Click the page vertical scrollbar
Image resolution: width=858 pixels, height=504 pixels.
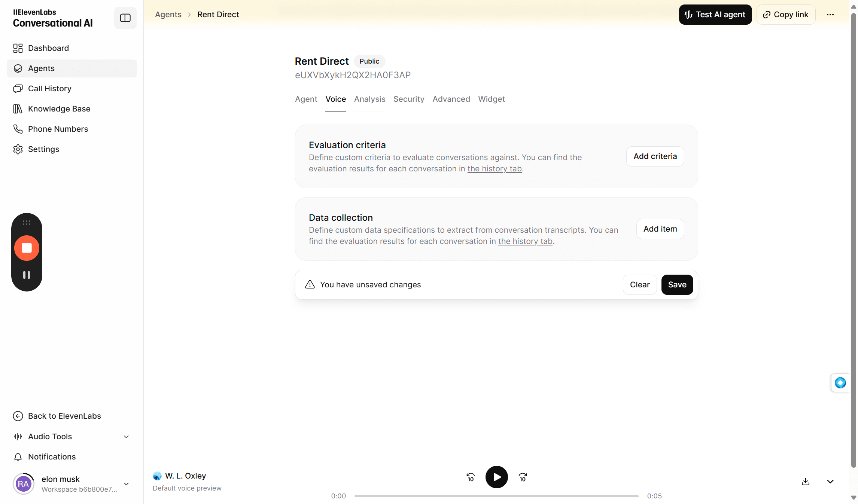tap(854, 239)
